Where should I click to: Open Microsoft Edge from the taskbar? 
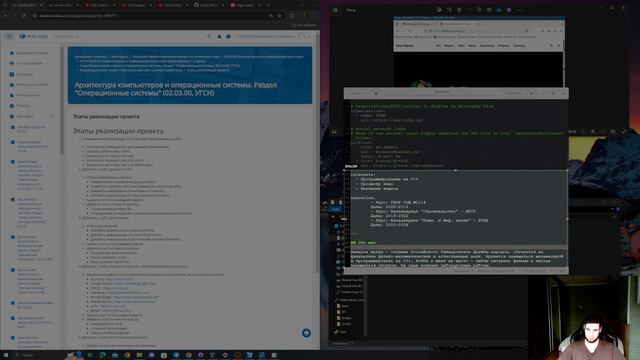click(102, 355)
